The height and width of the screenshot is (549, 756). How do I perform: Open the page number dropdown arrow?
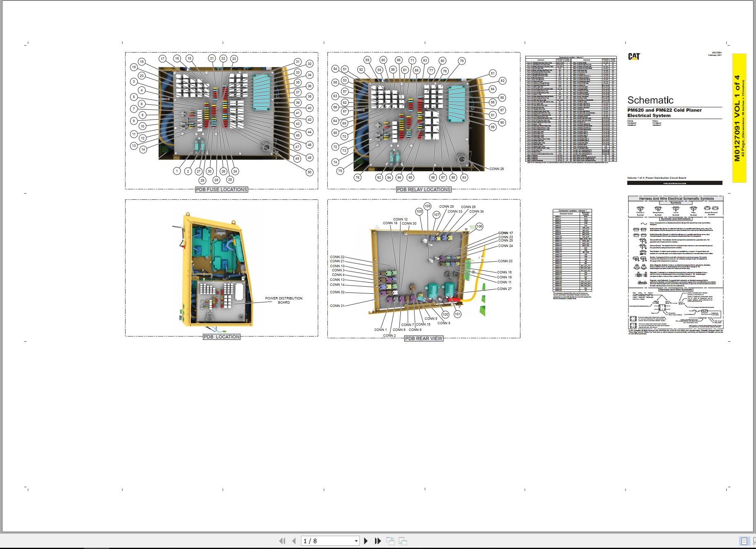coord(356,541)
